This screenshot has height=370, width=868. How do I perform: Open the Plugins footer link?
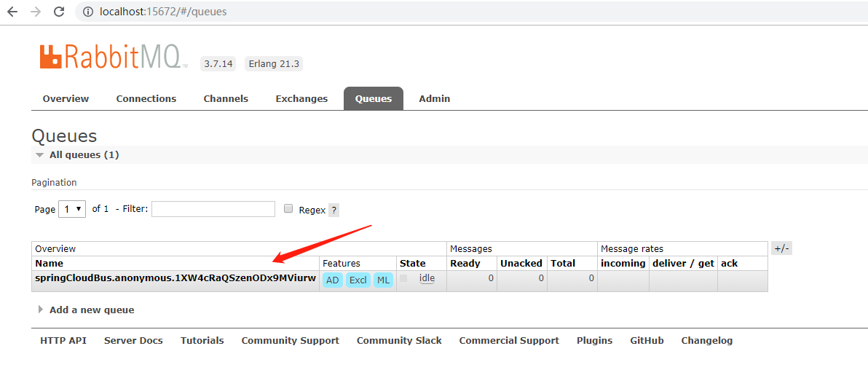coord(594,341)
